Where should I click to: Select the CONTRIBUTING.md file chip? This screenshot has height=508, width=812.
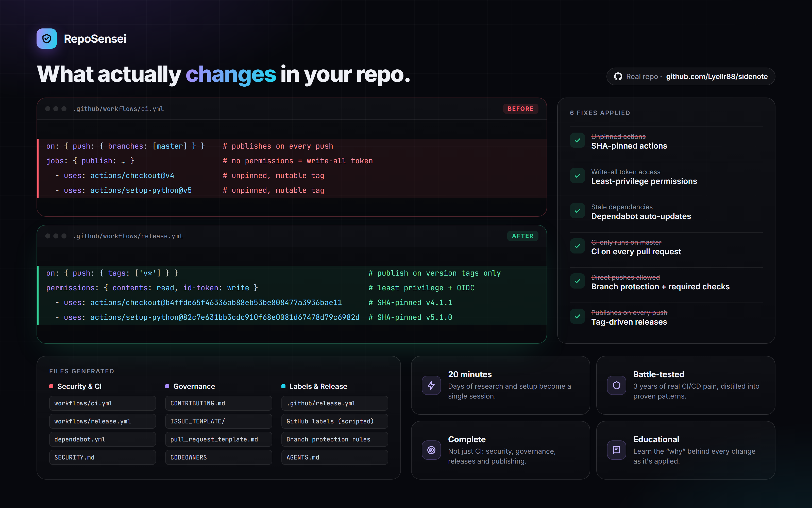pyautogui.click(x=218, y=403)
